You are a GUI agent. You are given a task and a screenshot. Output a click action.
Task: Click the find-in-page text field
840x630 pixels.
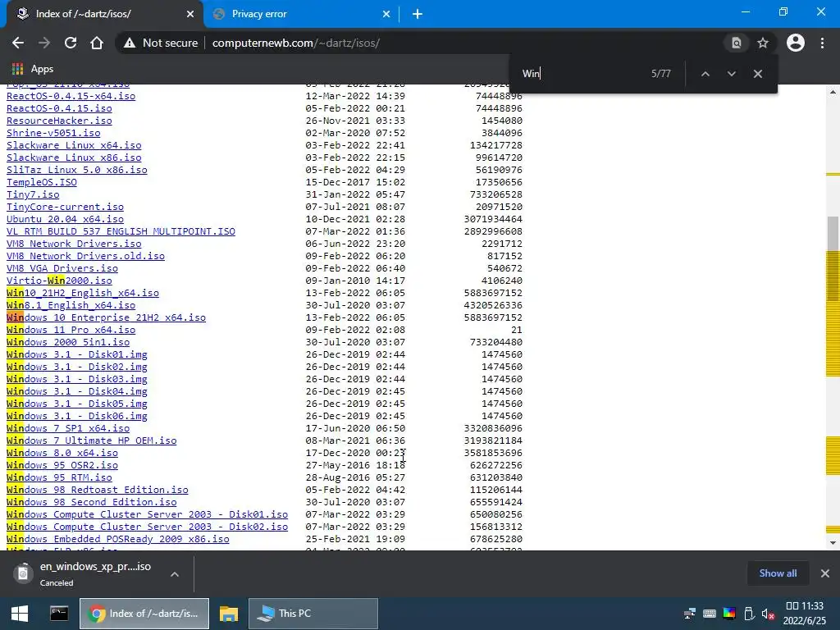pyautogui.click(x=582, y=74)
